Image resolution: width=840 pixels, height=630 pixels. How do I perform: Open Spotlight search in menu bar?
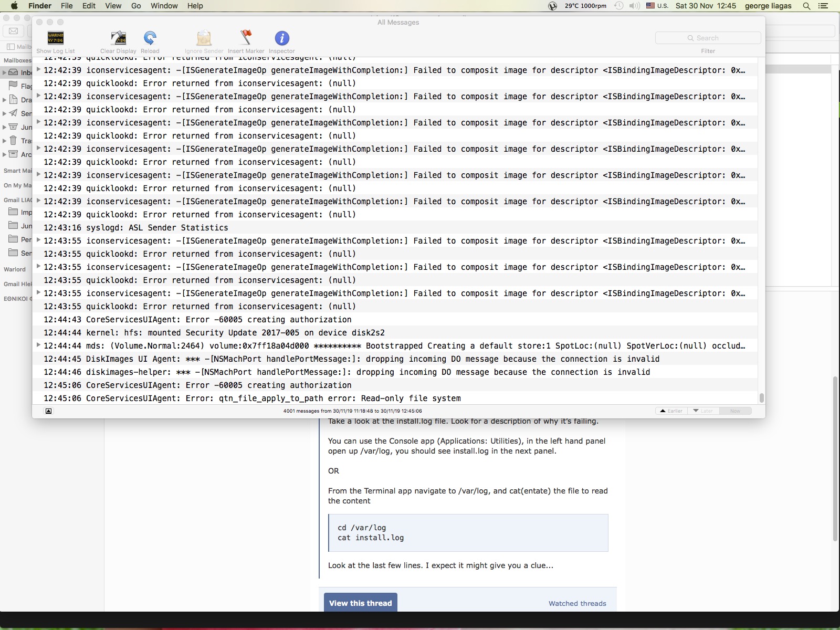(806, 6)
